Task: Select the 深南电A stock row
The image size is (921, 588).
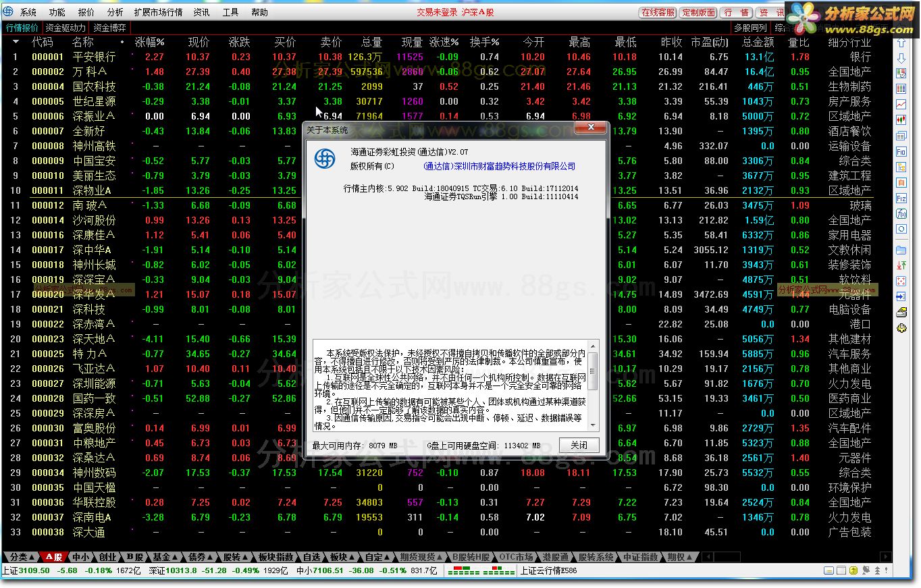Action: pos(446,517)
